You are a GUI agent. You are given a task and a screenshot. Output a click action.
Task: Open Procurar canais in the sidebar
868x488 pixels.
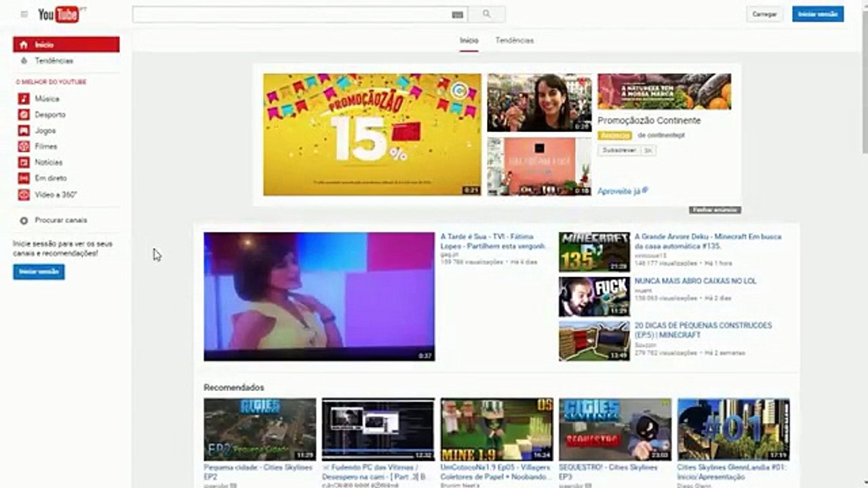tap(61, 220)
